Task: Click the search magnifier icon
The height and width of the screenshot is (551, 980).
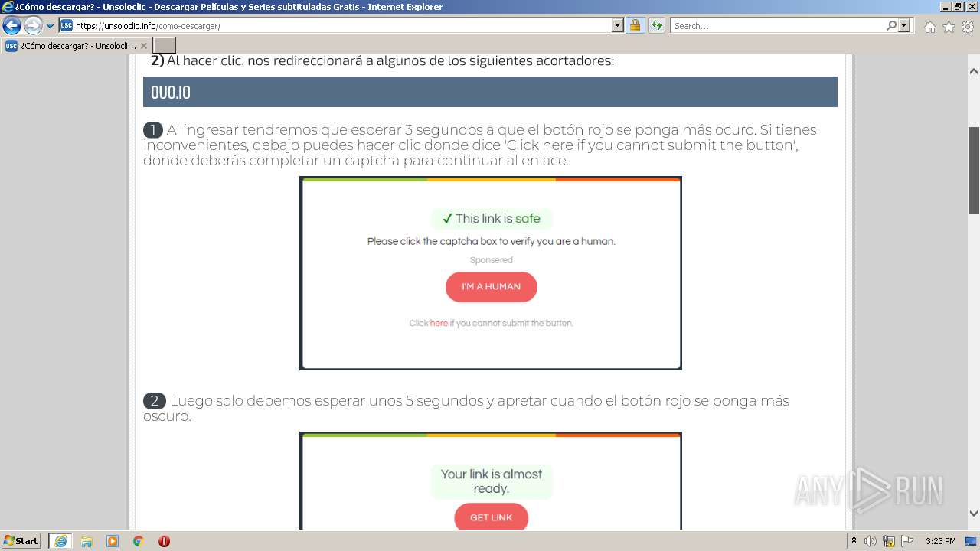Action: click(891, 25)
